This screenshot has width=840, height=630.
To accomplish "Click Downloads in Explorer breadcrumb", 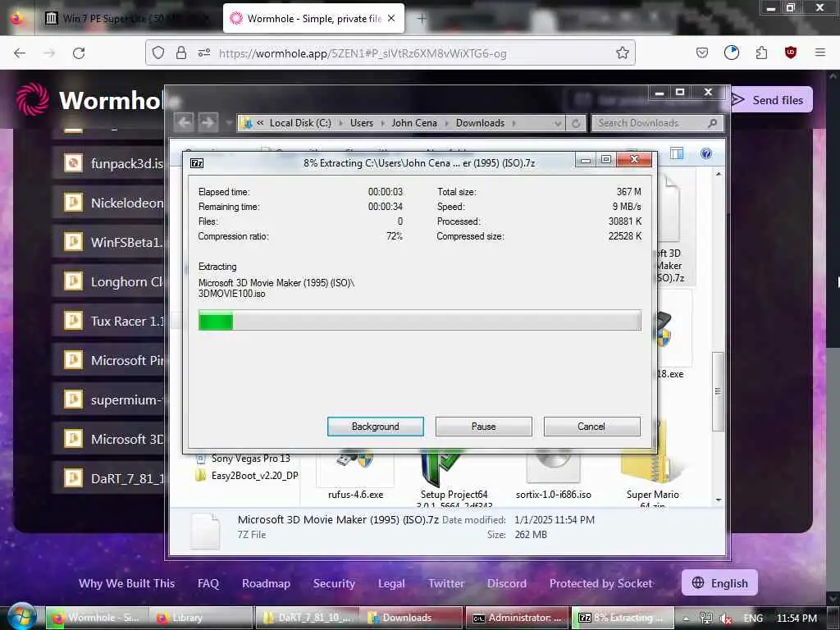I will click(x=480, y=123).
